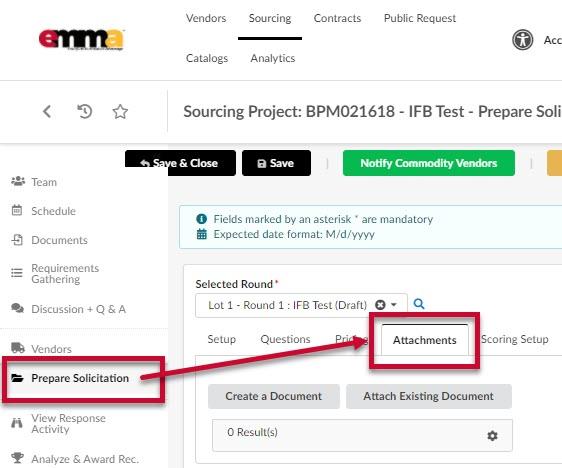Expand the Selected Round dropdown arrow

click(394, 305)
